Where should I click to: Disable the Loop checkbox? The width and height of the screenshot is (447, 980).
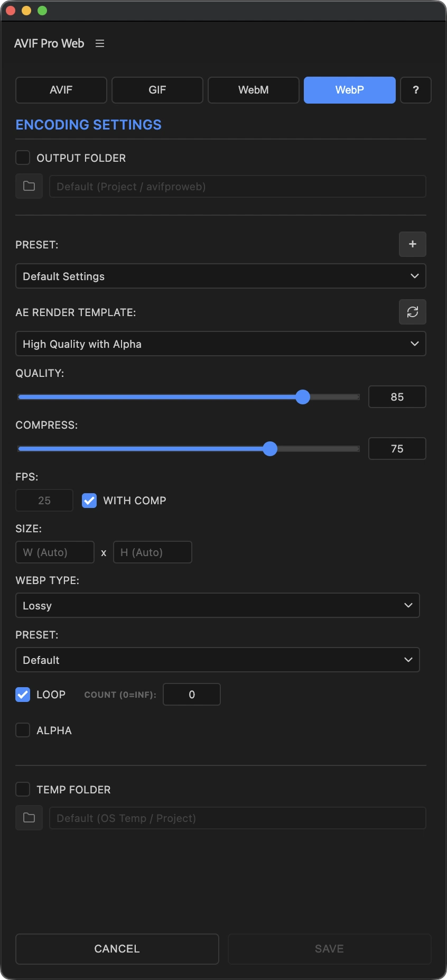click(x=23, y=694)
